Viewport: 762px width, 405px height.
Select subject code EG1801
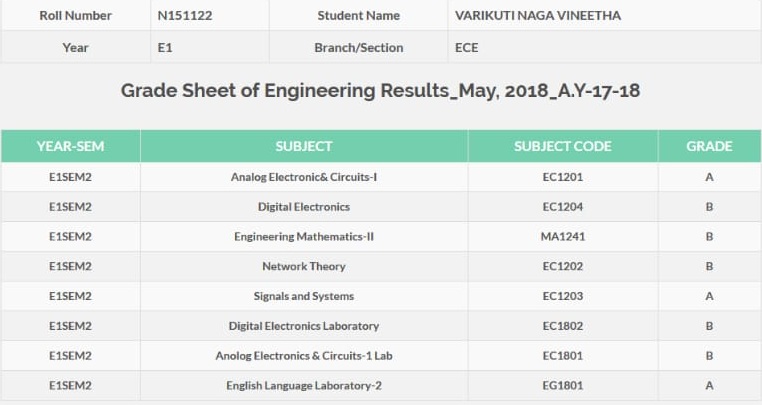click(563, 386)
